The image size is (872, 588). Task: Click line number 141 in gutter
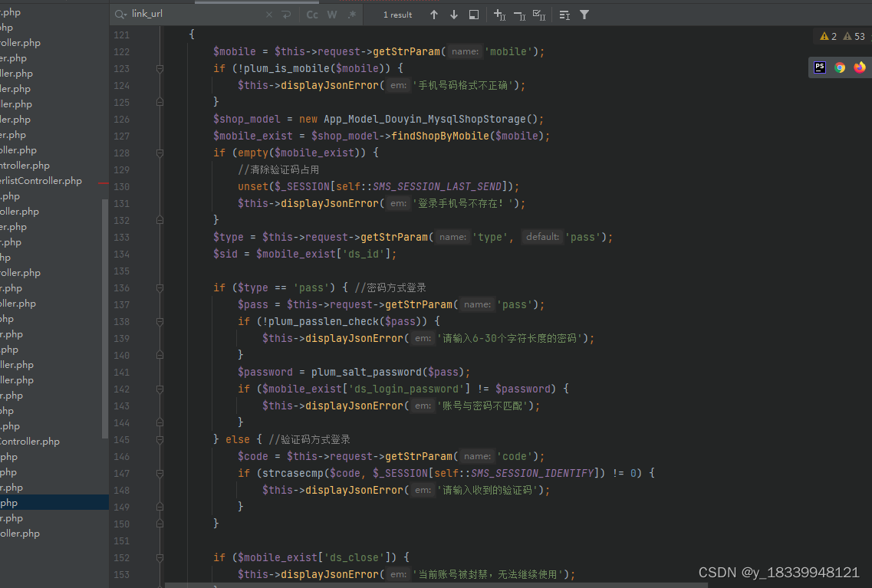[x=121, y=373]
